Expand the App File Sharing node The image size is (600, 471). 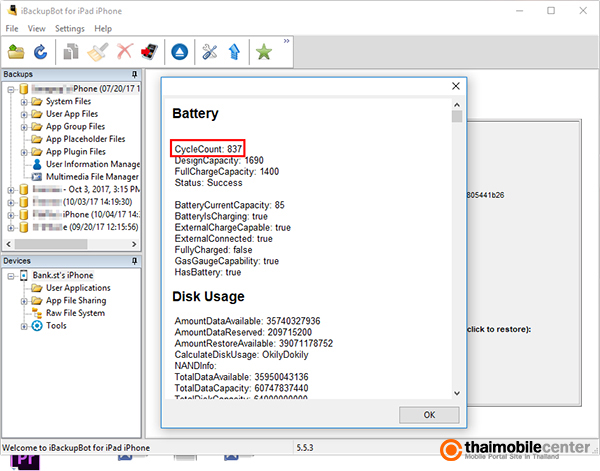point(24,301)
